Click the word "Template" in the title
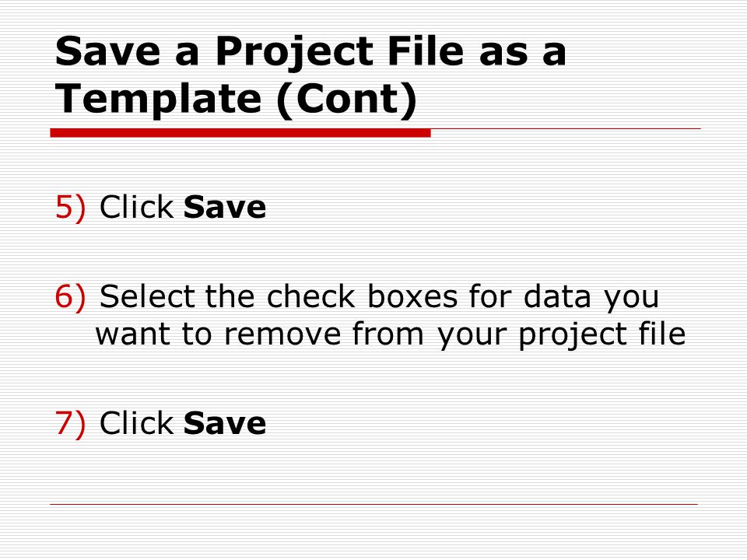747x560 pixels. click(159, 99)
